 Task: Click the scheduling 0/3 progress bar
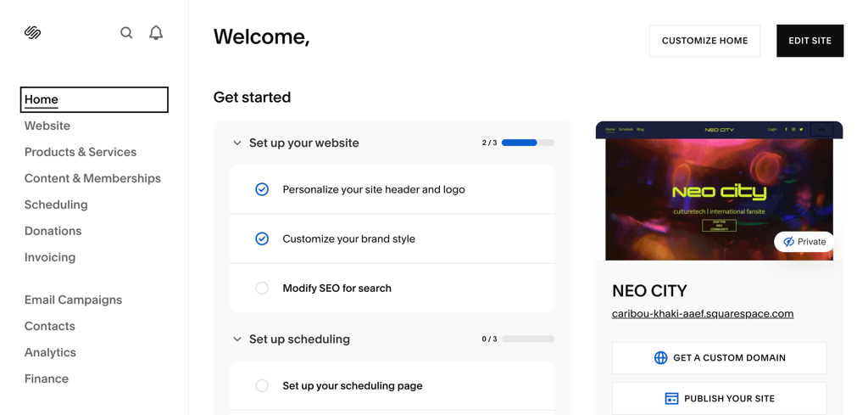point(528,339)
